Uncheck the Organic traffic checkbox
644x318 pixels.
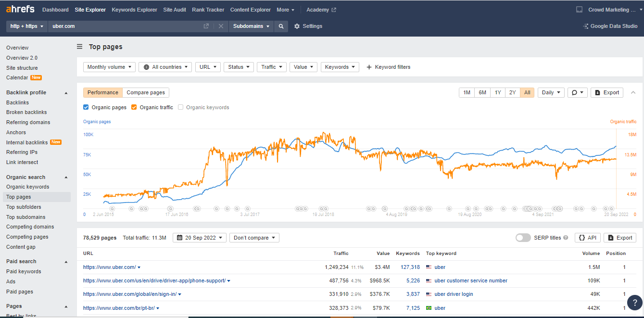click(x=134, y=107)
